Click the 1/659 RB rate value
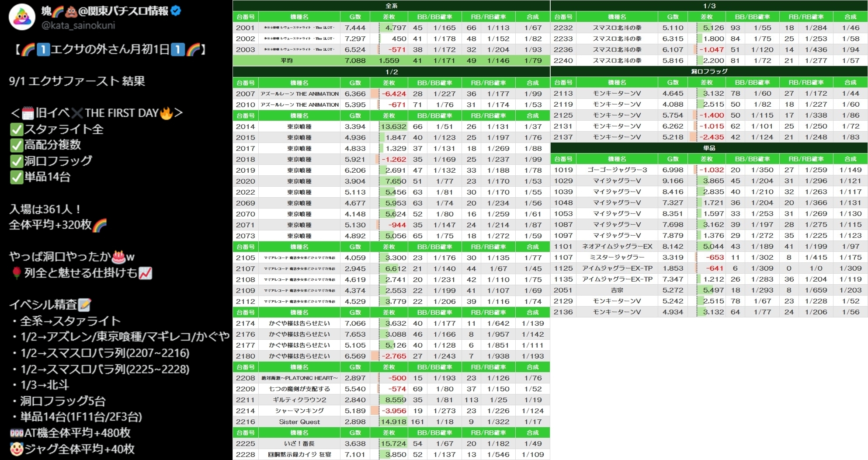The width and height of the screenshot is (868, 460). pos(816,290)
